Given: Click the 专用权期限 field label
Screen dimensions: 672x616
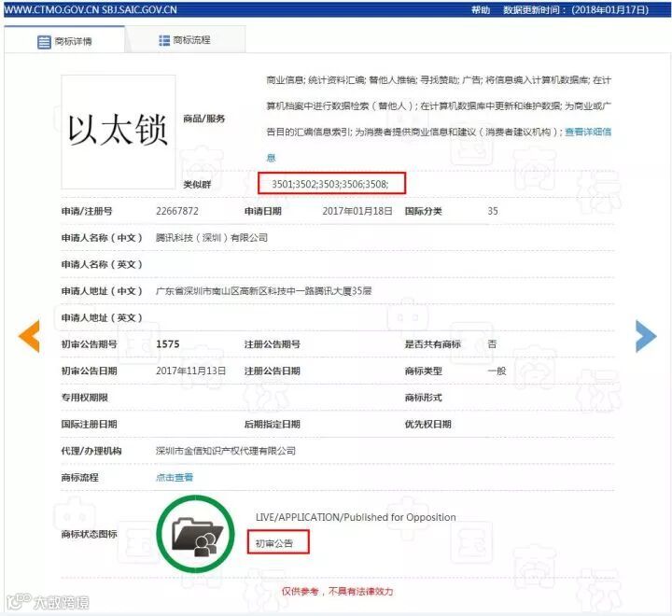Looking at the screenshot, I should tap(84, 398).
